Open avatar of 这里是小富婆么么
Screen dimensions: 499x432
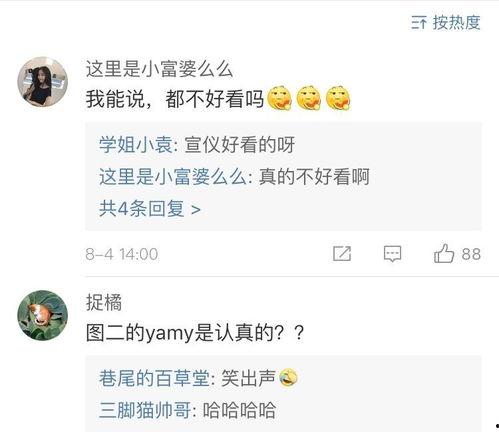[43, 82]
